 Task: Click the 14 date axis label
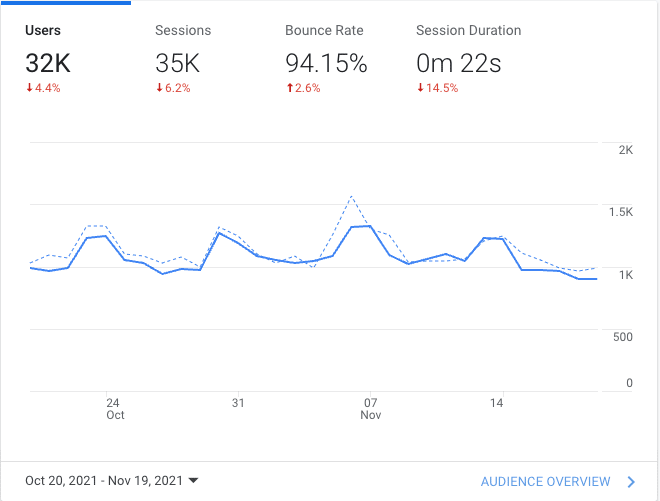[497, 403]
